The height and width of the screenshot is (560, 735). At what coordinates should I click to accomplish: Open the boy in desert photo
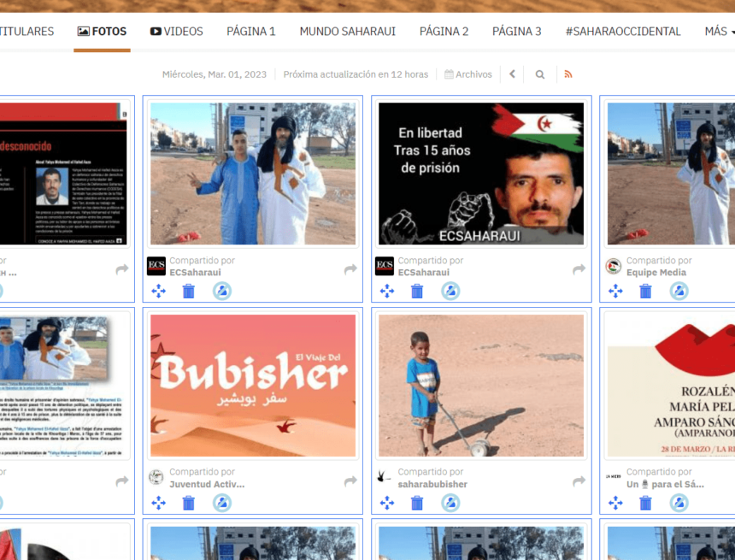pos(481,385)
